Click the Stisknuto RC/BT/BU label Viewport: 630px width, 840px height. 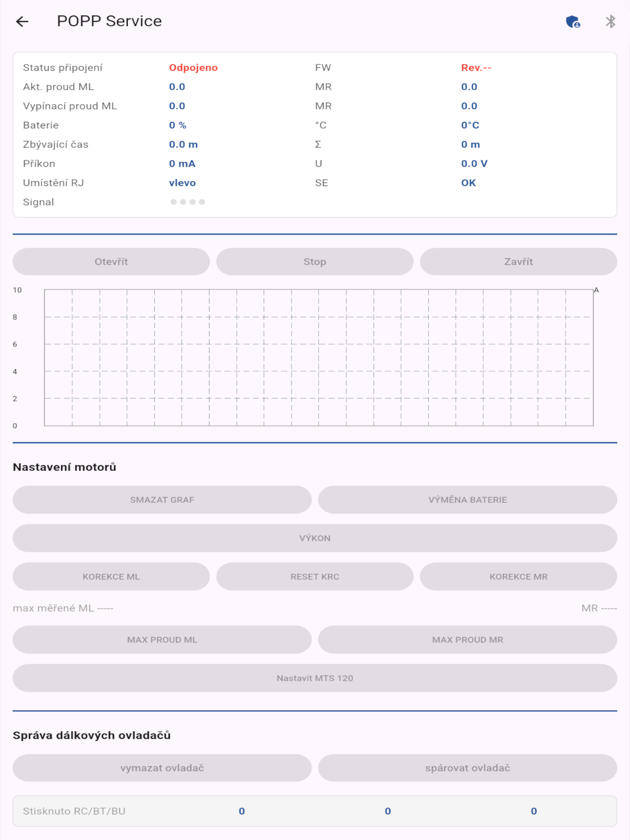click(74, 811)
